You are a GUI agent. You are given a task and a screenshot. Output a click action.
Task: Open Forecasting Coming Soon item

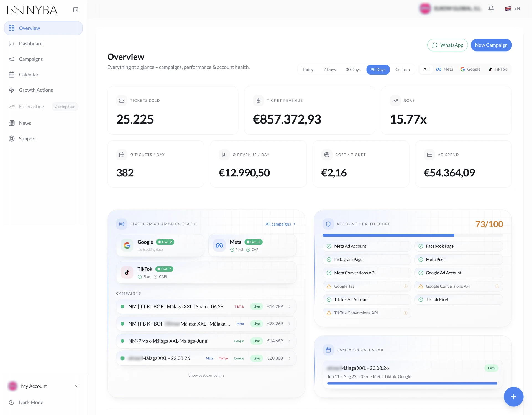(x=44, y=107)
